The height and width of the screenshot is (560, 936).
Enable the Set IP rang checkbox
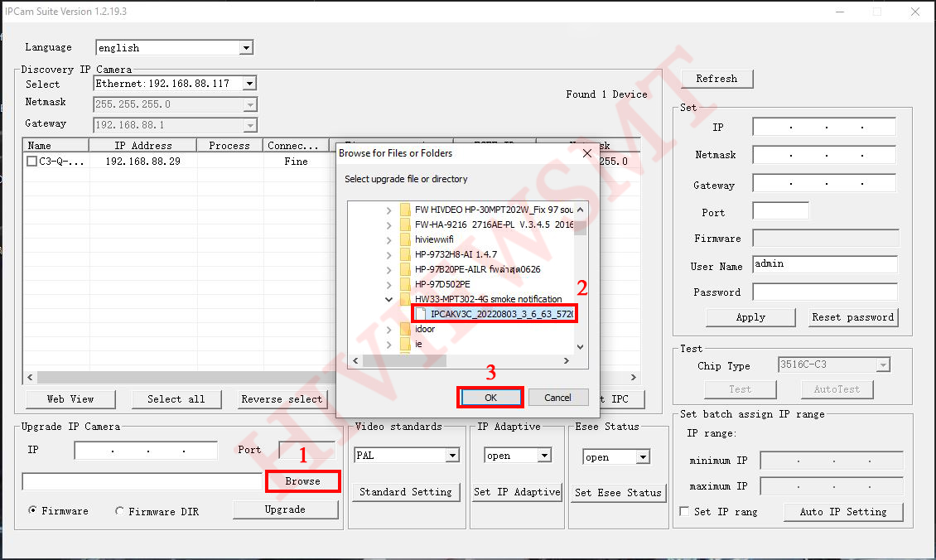(x=683, y=511)
